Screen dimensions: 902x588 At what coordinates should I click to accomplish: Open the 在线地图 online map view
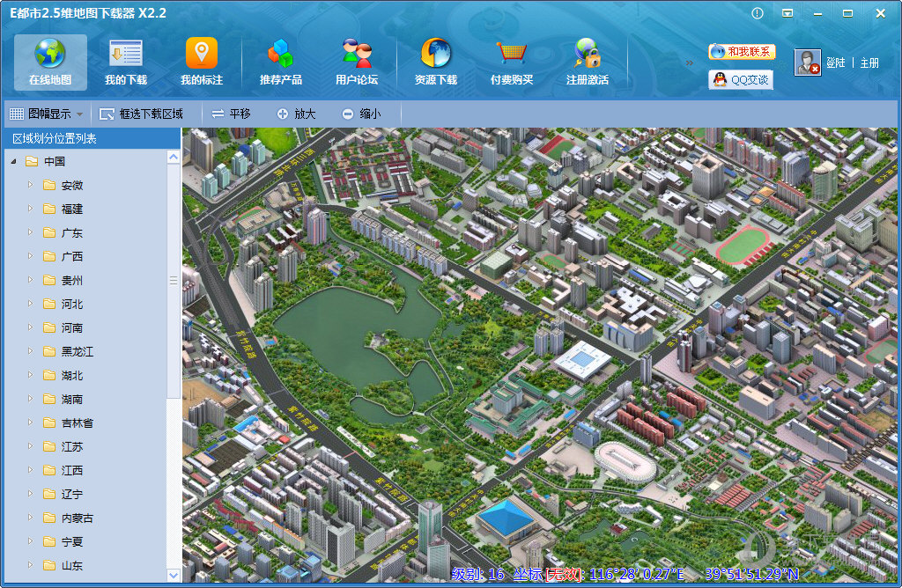50,62
